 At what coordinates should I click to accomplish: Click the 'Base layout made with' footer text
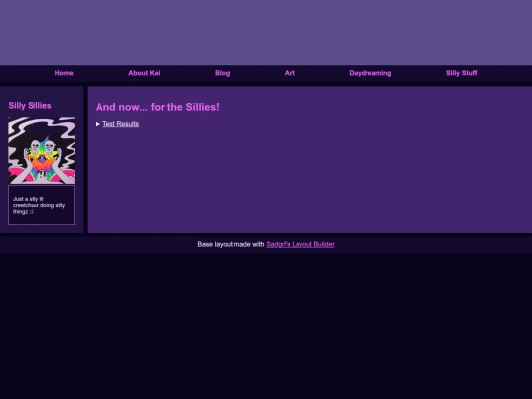[x=231, y=244]
